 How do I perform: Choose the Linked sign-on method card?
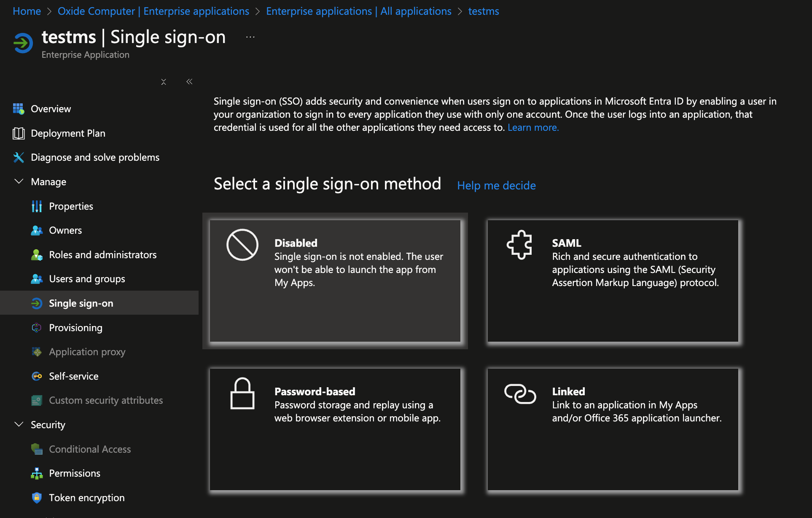tap(613, 429)
